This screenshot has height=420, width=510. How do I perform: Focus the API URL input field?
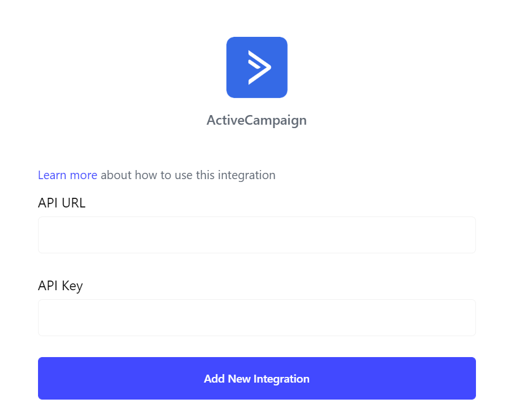(256, 235)
